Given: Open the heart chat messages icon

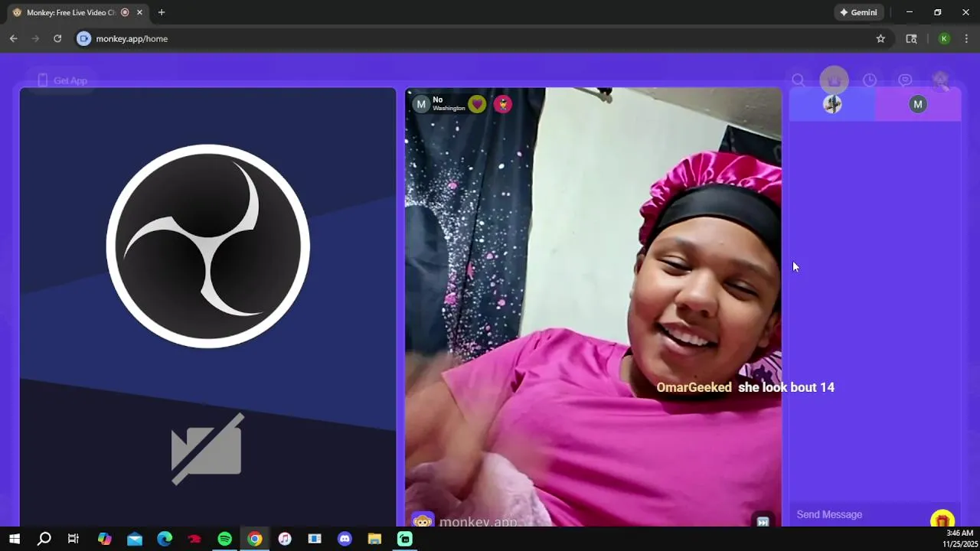Looking at the screenshot, I should [905, 80].
